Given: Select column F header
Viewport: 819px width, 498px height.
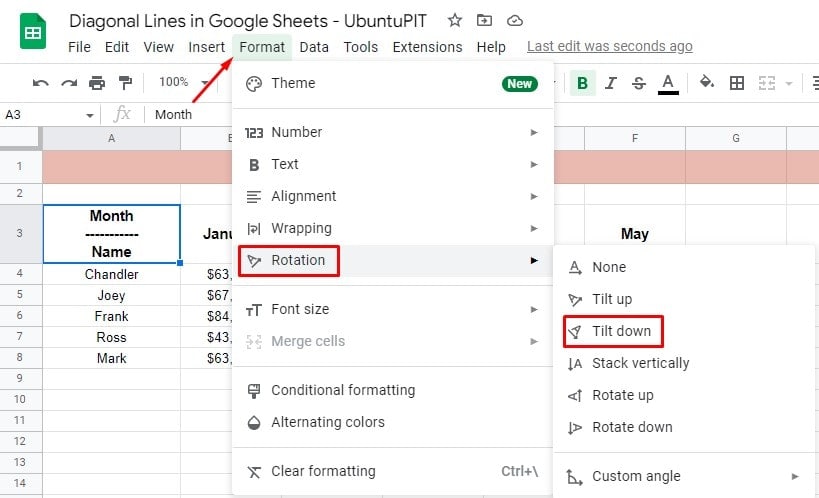Looking at the screenshot, I should pyautogui.click(x=635, y=138).
